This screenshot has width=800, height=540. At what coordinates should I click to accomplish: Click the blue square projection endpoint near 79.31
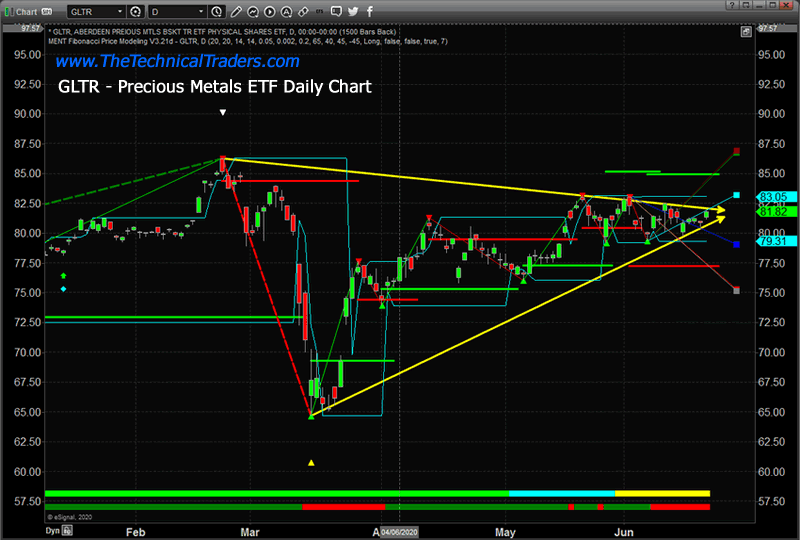(x=737, y=244)
